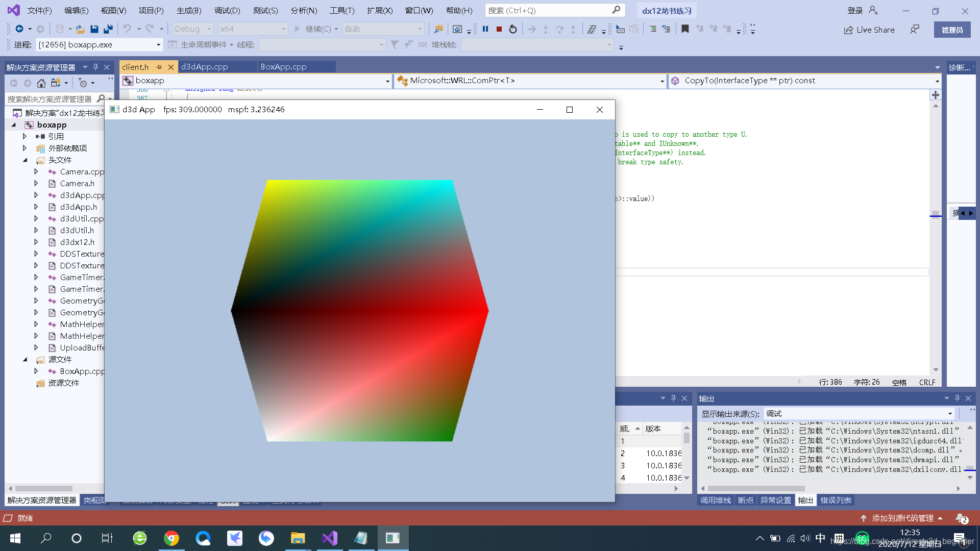Click the Save All icon
Viewport: 980px width, 551px height.
(x=108, y=29)
